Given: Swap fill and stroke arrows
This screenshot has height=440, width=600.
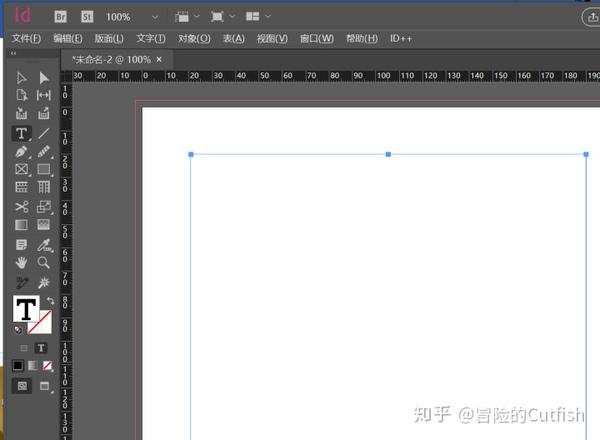Looking at the screenshot, I should [x=50, y=300].
